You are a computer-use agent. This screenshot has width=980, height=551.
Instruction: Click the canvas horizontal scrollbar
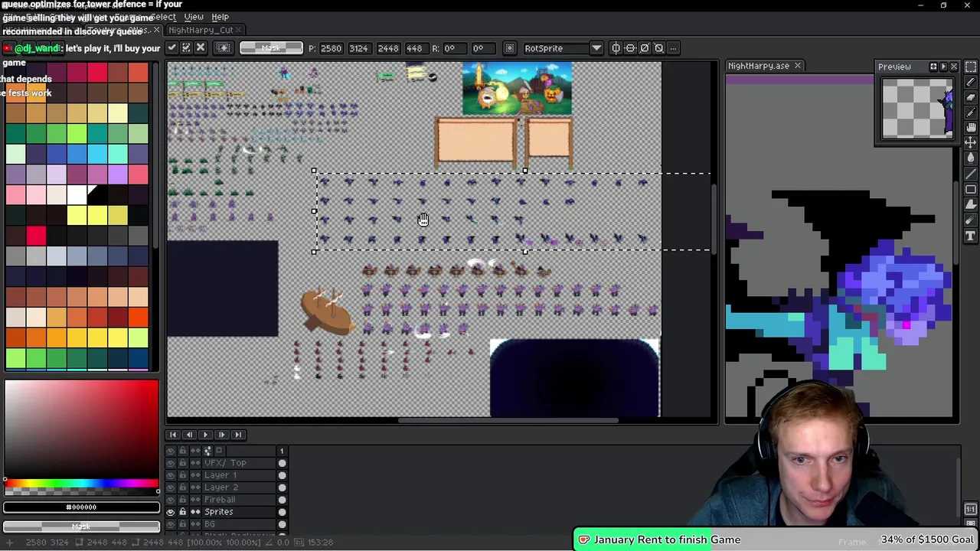(507, 420)
